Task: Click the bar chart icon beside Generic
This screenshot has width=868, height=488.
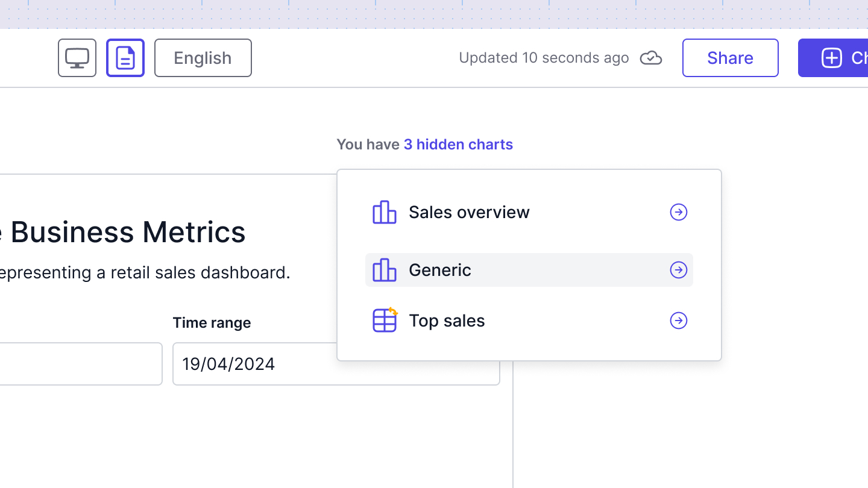Action: click(x=385, y=270)
